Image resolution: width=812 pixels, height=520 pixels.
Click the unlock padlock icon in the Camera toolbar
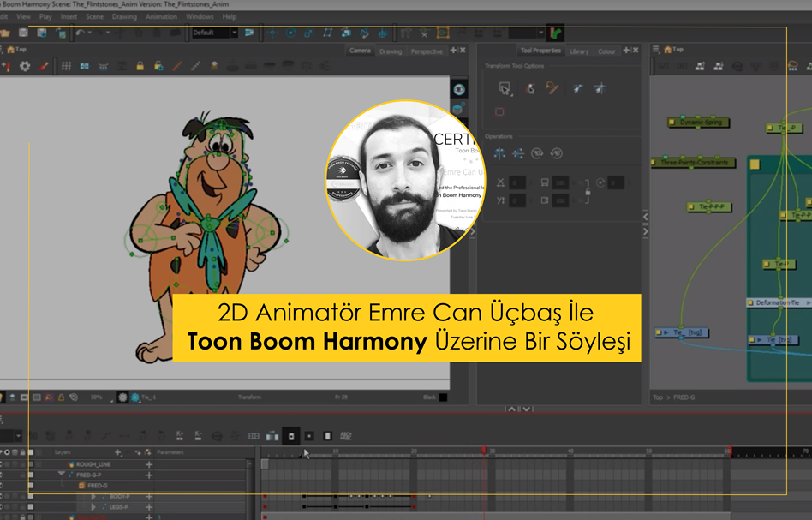(158, 66)
